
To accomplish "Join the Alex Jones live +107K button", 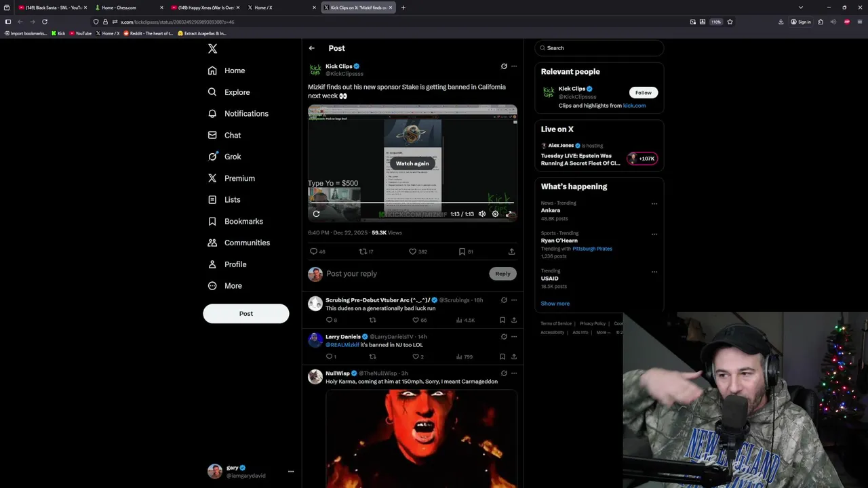I will point(643,159).
